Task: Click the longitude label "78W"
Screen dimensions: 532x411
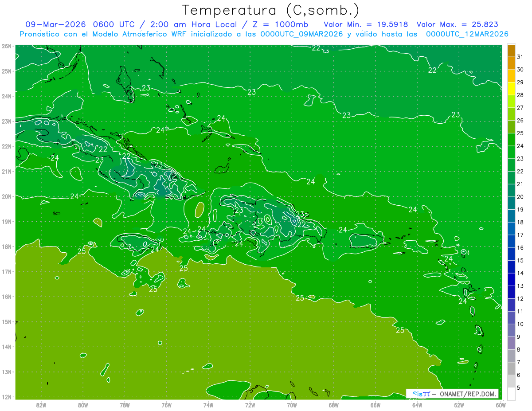Action: (125, 405)
